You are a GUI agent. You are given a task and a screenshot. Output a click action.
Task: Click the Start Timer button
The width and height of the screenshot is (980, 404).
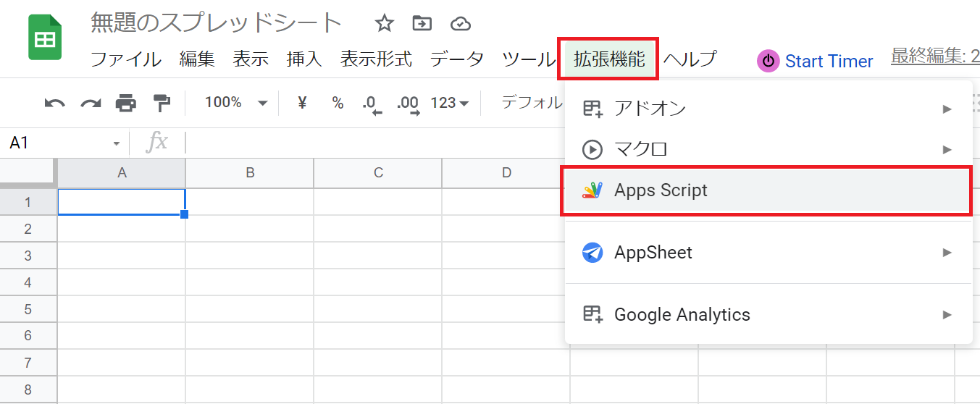coord(816,61)
